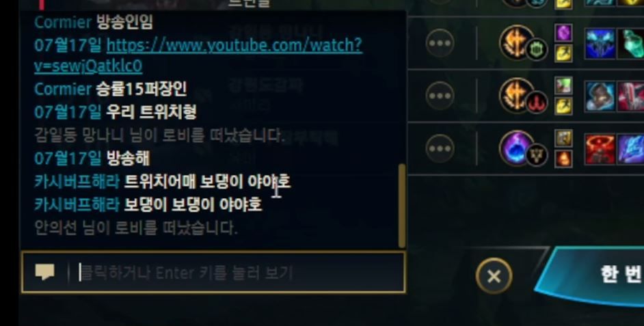The image size is (644, 326).
Task: Open the three-dot menu beside purple Arcane Comet row
Action: (x=440, y=148)
